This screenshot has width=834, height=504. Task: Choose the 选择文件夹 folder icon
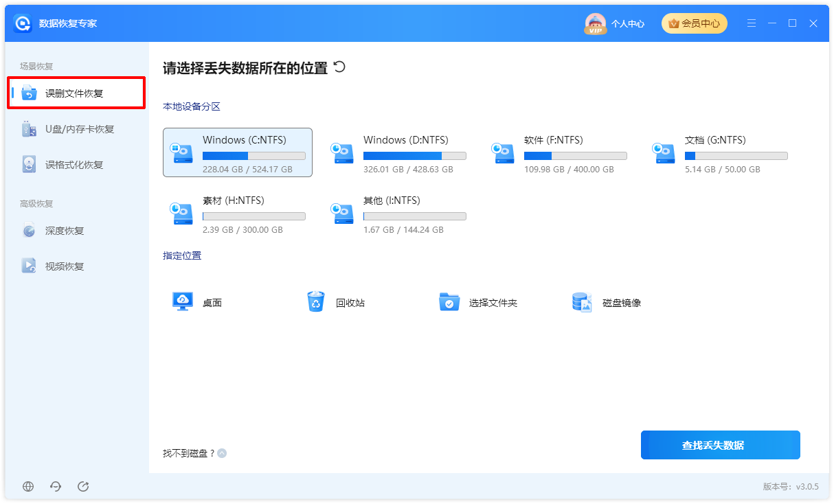(449, 302)
